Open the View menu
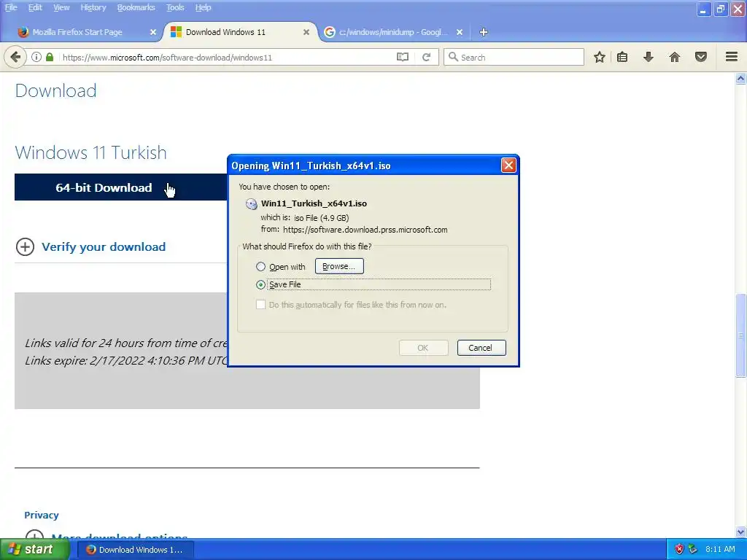Screen dimensions: 747x560 [61, 7]
